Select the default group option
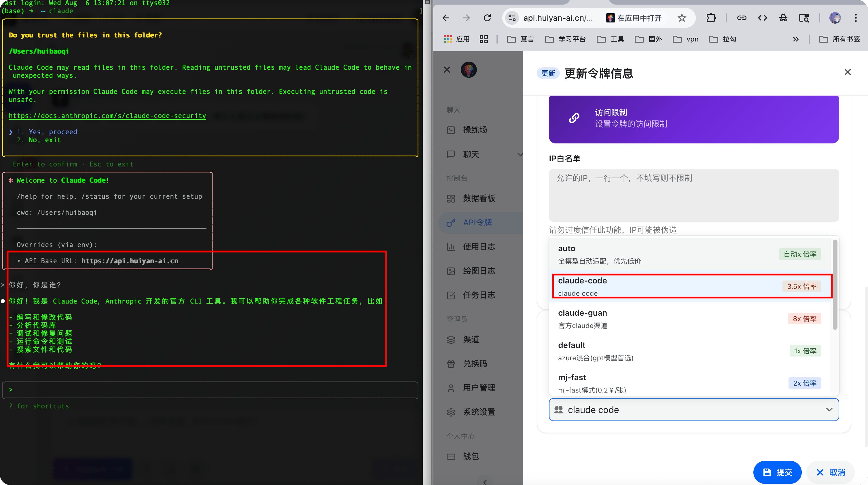 (689, 351)
